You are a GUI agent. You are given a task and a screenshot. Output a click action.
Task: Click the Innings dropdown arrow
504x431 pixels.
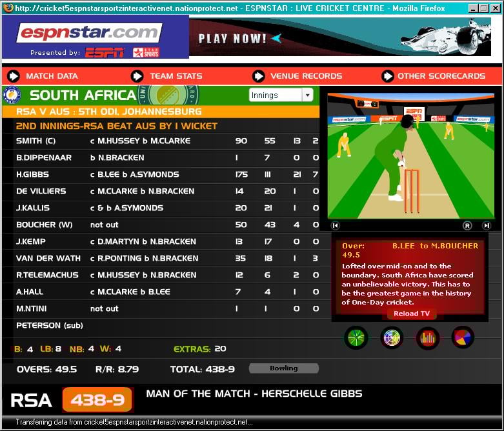point(308,95)
